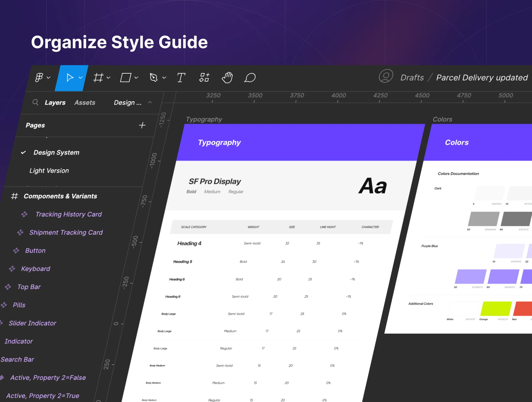Click the Heading 4 row label
The height and width of the screenshot is (402, 532).
pos(189,243)
